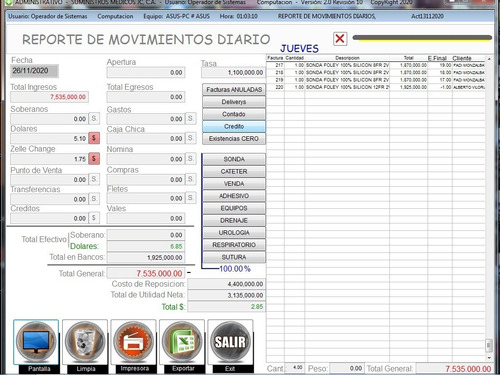Image resolution: width=500 pixels, height=375 pixels.
Task: Click the Total de Utilidad Neta field
Action: [226, 295]
